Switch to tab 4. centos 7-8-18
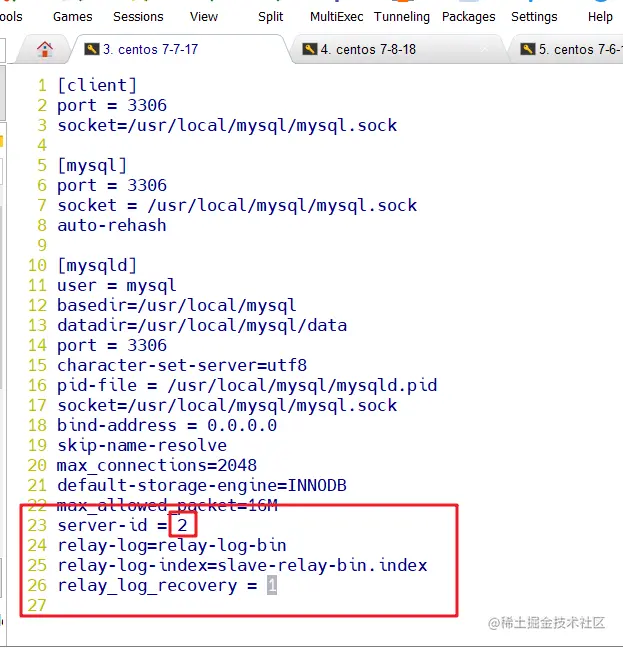 coord(399,50)
